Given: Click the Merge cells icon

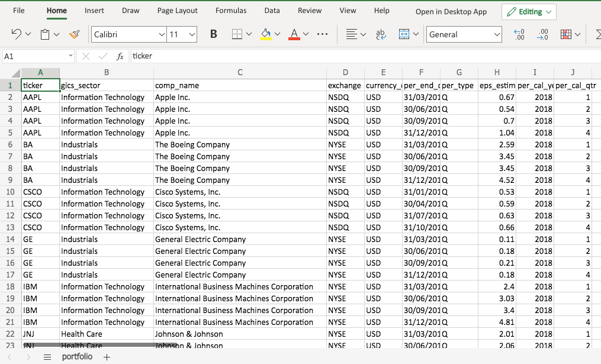Looking at the screenshot, I should [404, 34].
